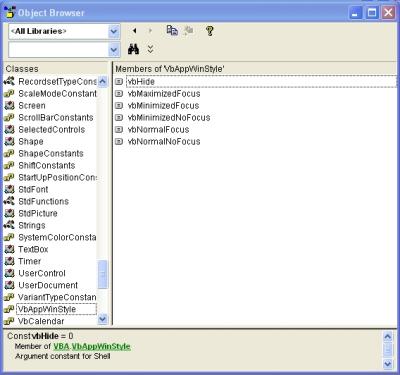Open the All Libraries dropdown arrow
The image size is (400, 375).
point(114,31)
